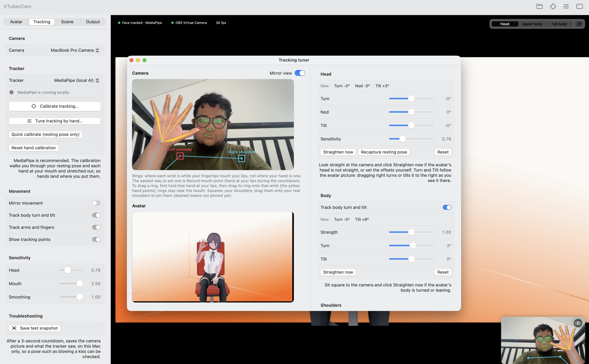Image resolution: width=589 pixels, height=364 pixels.
Task: Toggle the Mirror view switch
Action: click(300, 73)
